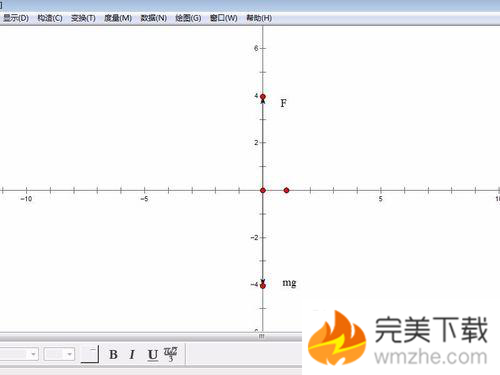500x375 pixels.
Task: Open the 绘图(G) menu
Action: point(188,18)
